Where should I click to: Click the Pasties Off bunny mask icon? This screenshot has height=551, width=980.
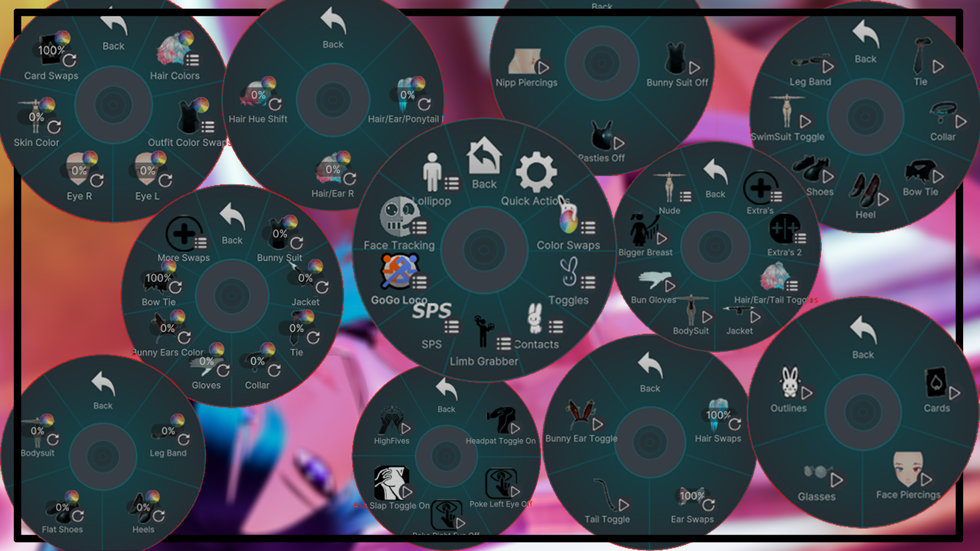point(601,136)
